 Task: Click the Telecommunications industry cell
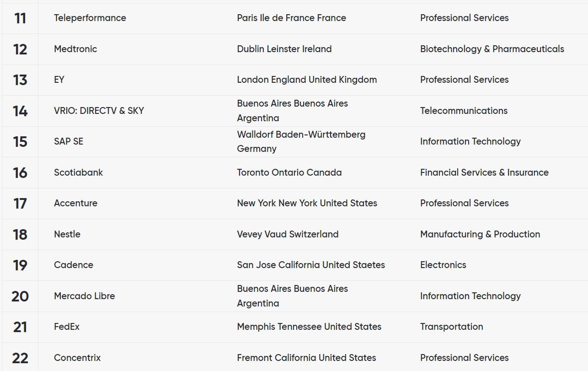[464, 111]
